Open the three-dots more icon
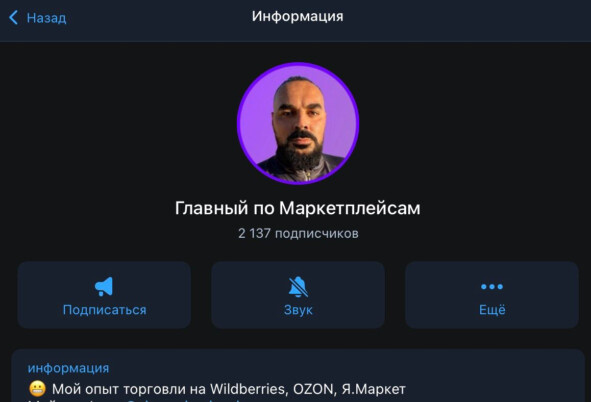591x402 pixels. pyautogui.click(x=492, y=287)
